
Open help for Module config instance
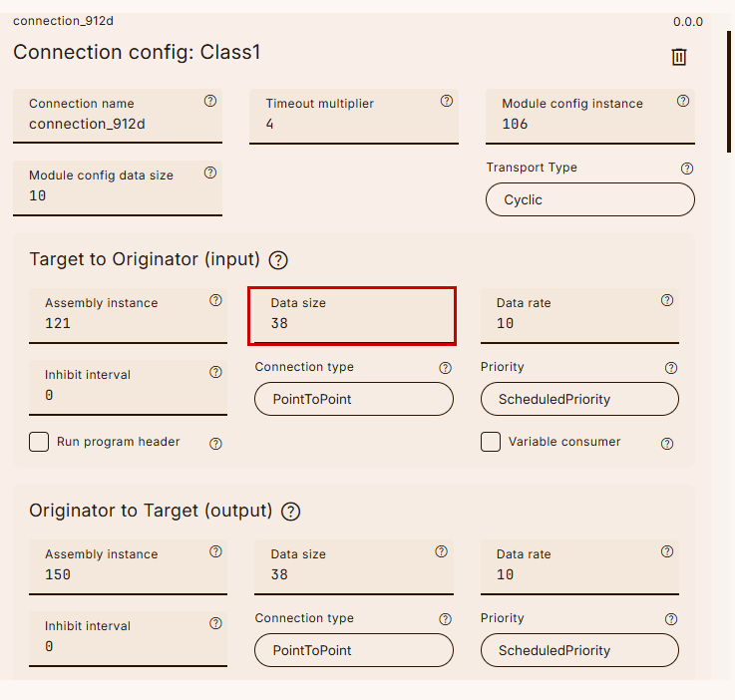click(x=683, y=101)
